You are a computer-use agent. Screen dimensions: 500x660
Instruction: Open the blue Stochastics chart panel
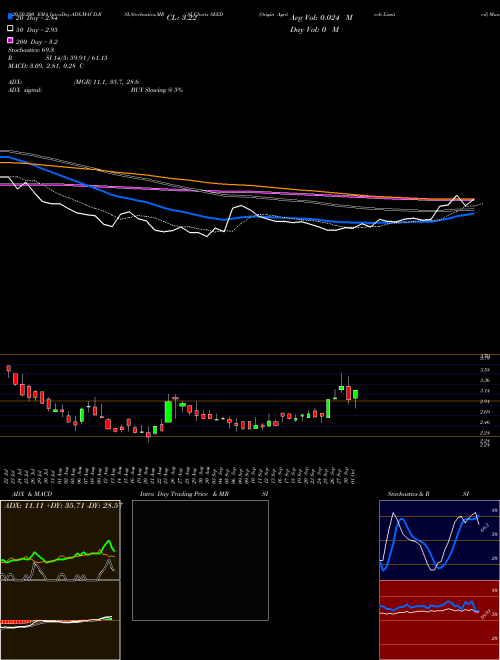click(x=439, y=540)
